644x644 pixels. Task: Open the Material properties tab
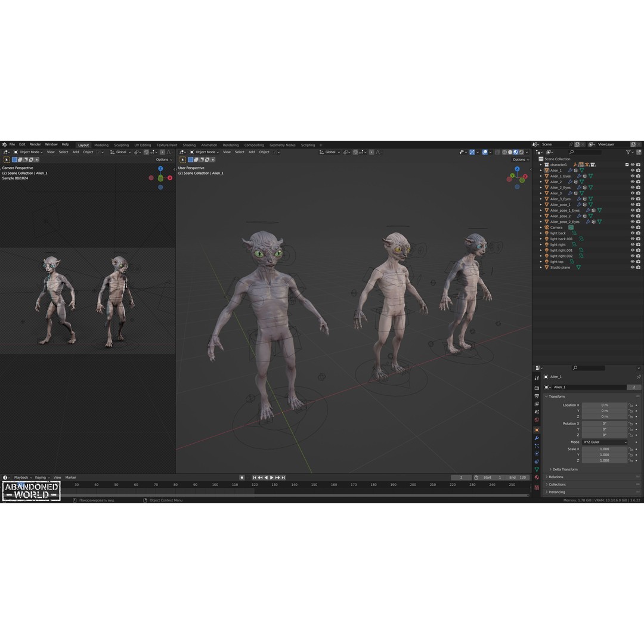[x=537, y=478]
